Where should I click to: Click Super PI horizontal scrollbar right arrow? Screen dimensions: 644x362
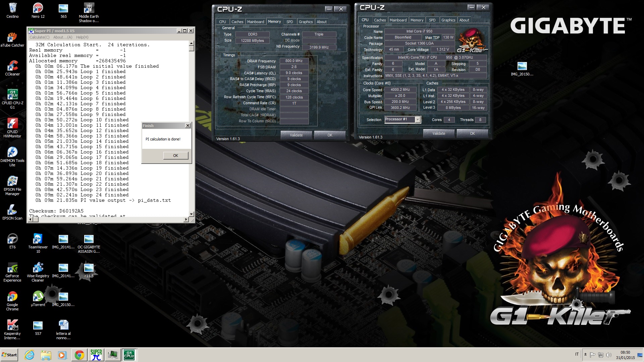[186, 220]
